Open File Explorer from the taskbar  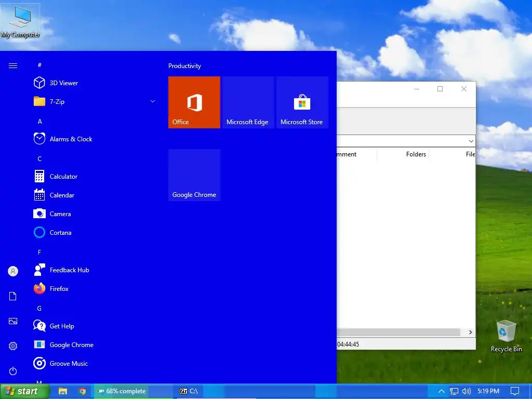pyautogui.click(x=63, y=391)
